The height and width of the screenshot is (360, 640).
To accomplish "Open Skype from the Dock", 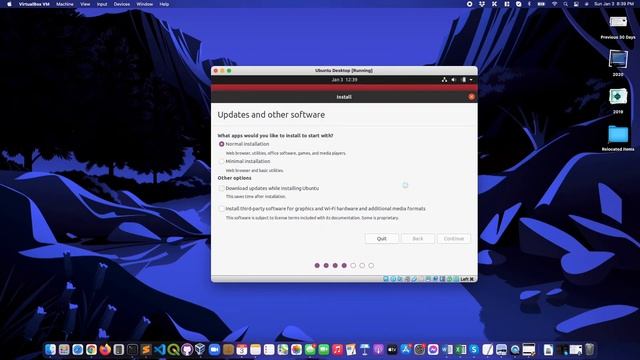I will tap(474, 349).
